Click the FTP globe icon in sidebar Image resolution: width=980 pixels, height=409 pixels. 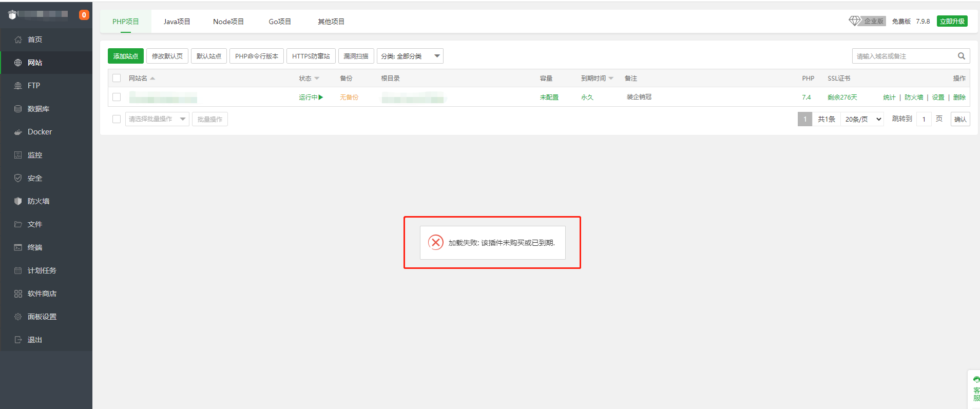18,86
